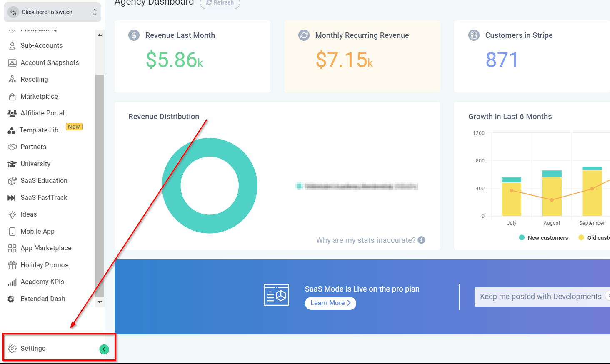Toggle New customers legend series

[x=543, y=238]
